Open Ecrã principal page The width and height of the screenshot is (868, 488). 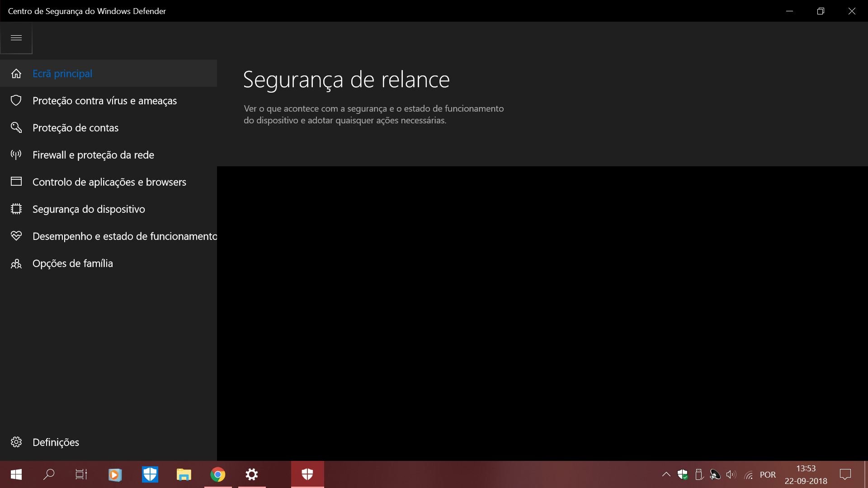pyautogui.click(x=108, y=74)
